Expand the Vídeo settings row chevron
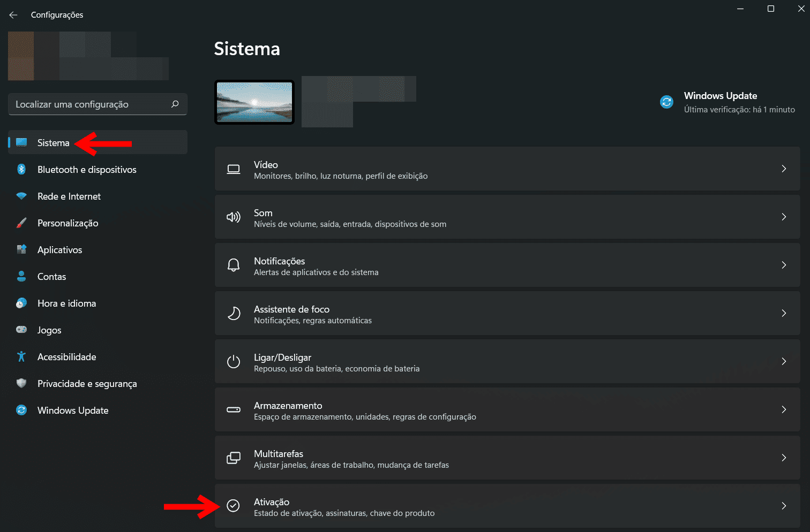 click(x=784, y=169)
